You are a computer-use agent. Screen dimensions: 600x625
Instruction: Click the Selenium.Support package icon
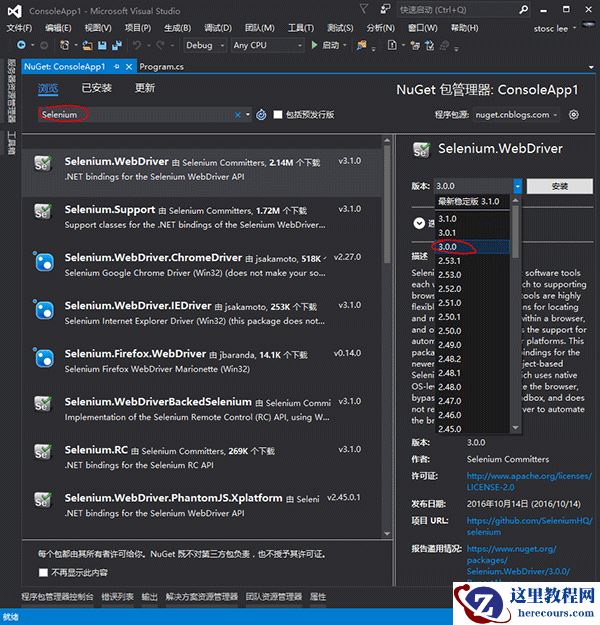pyautogui.click(x=44, y=213)
